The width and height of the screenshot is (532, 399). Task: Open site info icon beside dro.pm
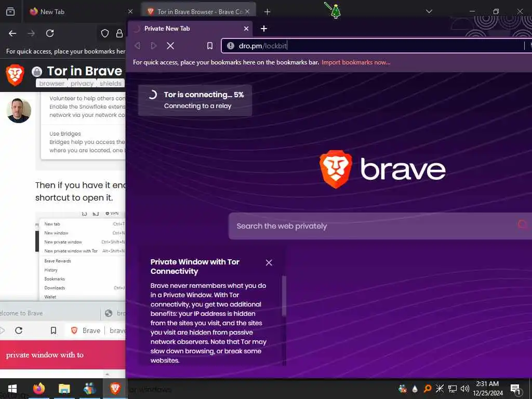click(x=230, y=46)
